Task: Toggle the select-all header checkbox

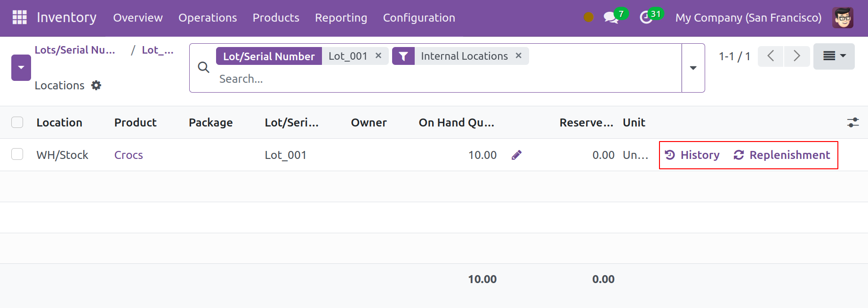Action: tap(17, 123)
